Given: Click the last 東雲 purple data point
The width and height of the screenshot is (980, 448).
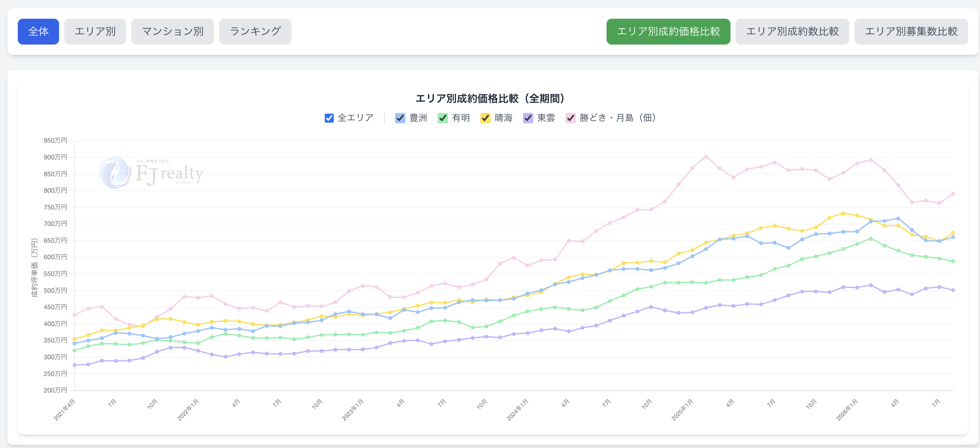Looking at the screenshot, I should (x=953, y=290).
